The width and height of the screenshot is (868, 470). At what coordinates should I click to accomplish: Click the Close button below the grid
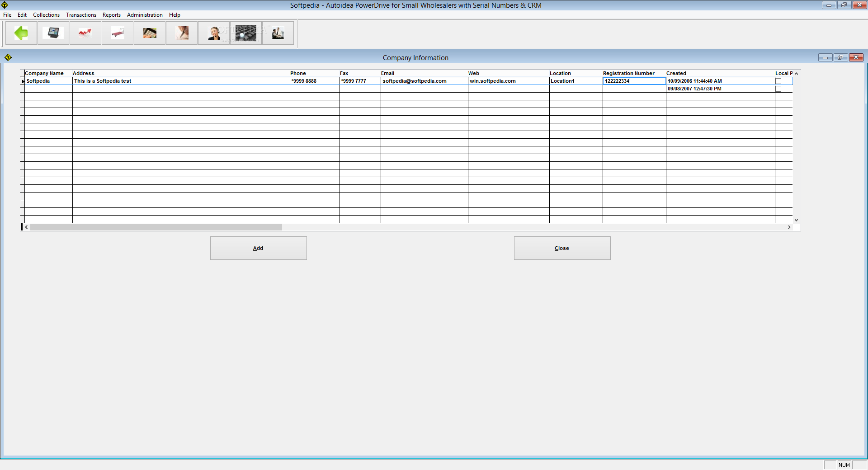tap(562, 248)
